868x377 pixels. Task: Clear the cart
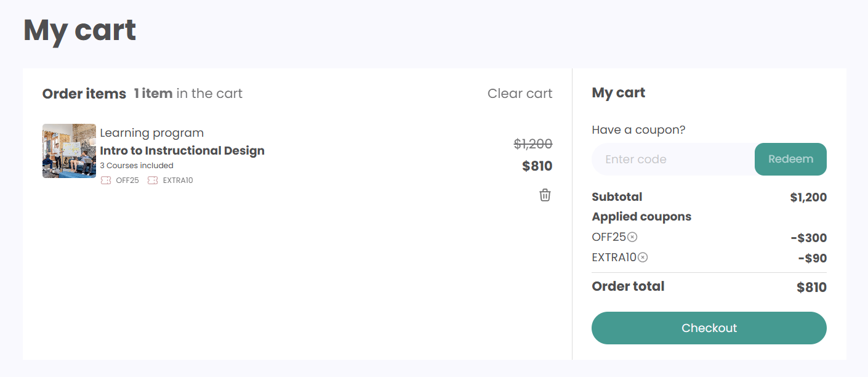coord(520,94)
